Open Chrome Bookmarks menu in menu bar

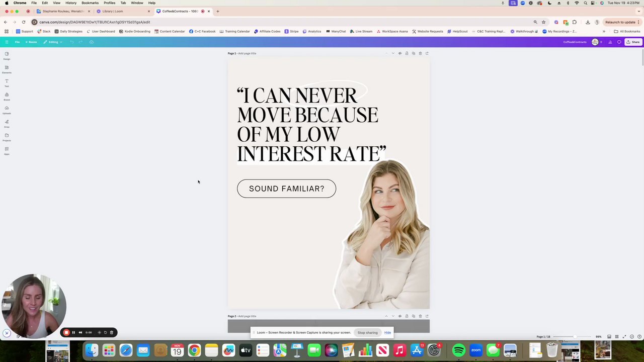[x=90, y=3]
